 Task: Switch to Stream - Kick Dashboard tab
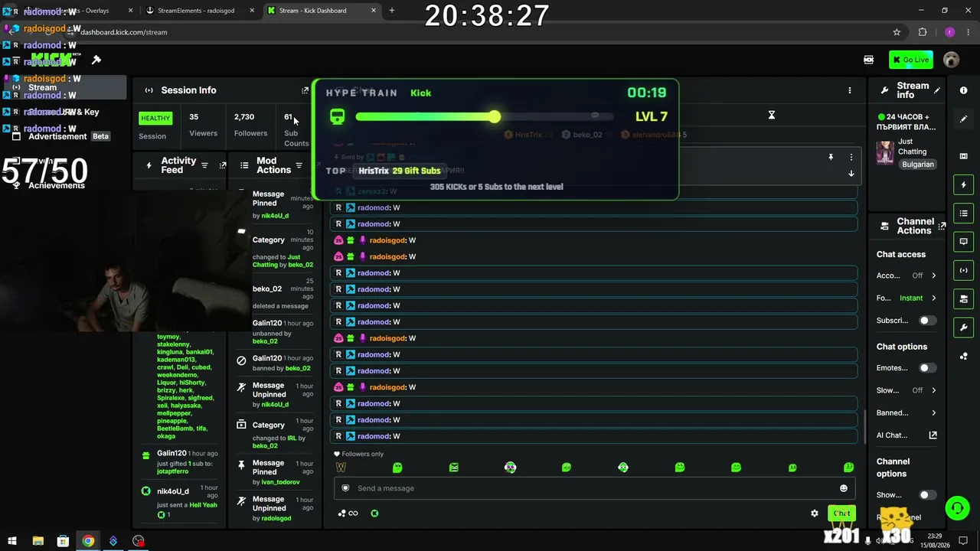click(320, 11)
